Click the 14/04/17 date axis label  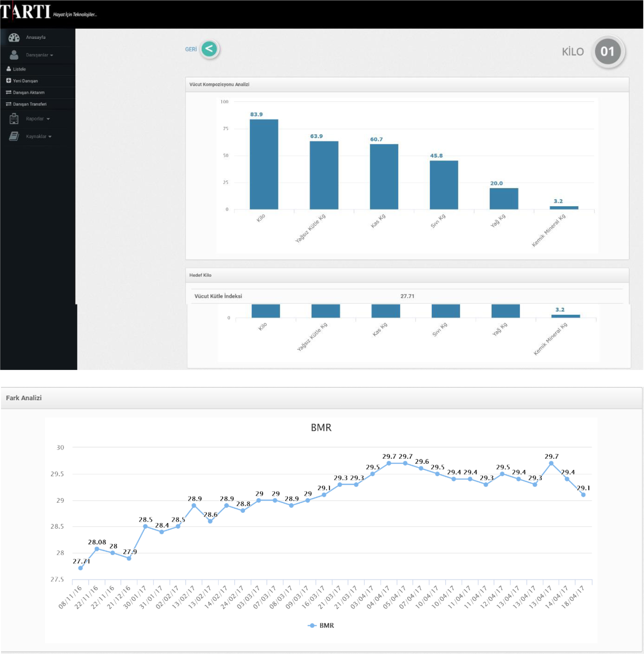[557, 597]
